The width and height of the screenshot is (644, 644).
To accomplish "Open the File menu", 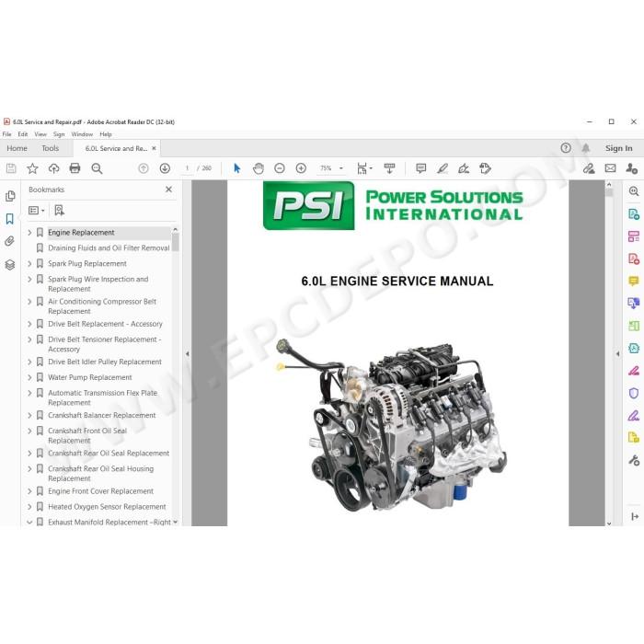I will (7, 134).
